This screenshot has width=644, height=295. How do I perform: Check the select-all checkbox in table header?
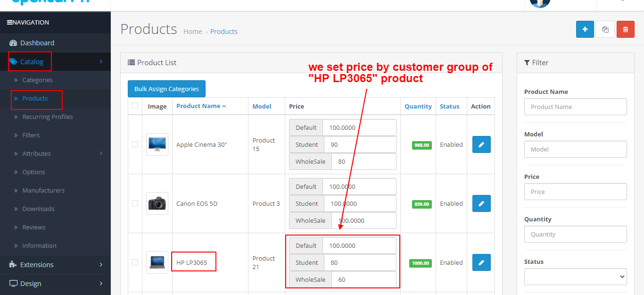tap(135, 106)
